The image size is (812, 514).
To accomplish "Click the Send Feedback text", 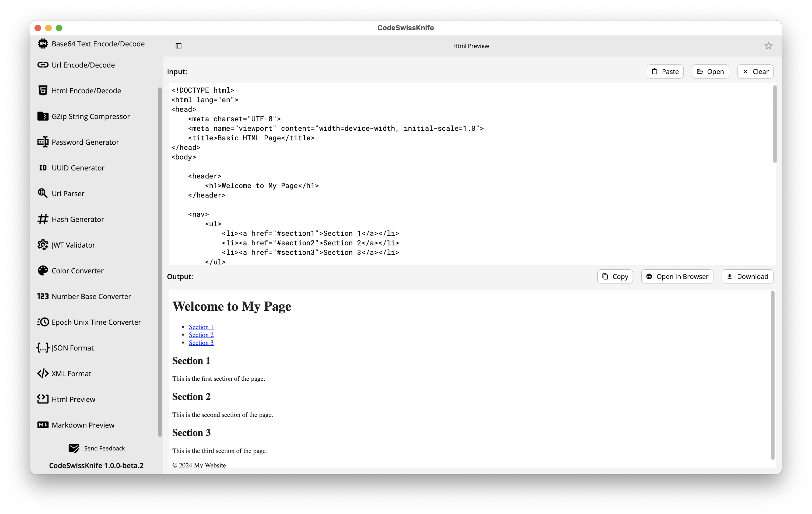I will click(x=104, y=448).
